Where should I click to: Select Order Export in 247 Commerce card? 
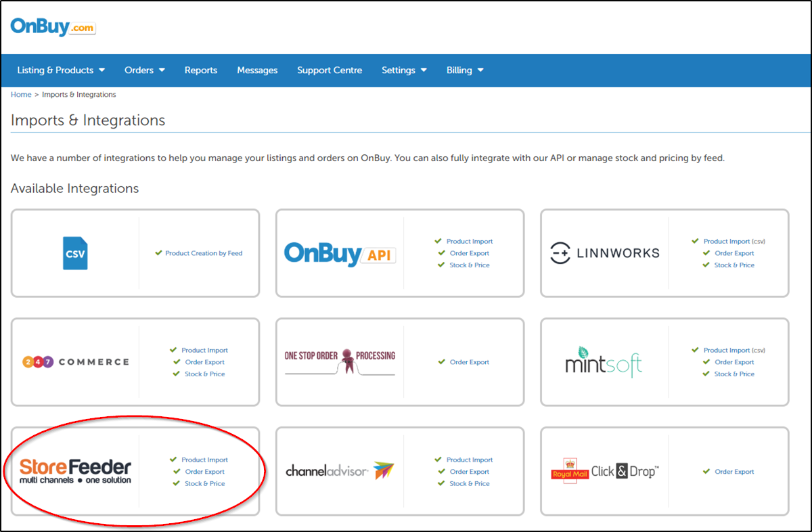pyautogui.click(x=205, y=362)
